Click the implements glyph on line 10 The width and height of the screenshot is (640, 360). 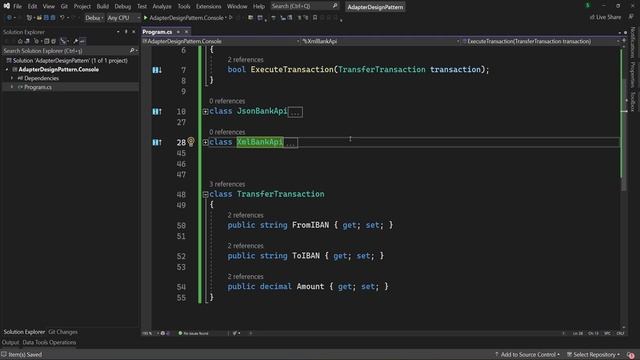click(157, 111)
